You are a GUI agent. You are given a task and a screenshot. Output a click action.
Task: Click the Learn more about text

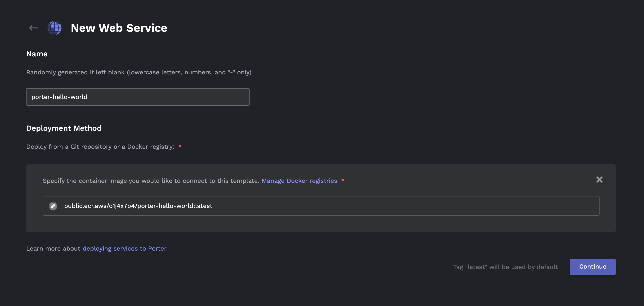pyautogui.click(x=53, y=248)
